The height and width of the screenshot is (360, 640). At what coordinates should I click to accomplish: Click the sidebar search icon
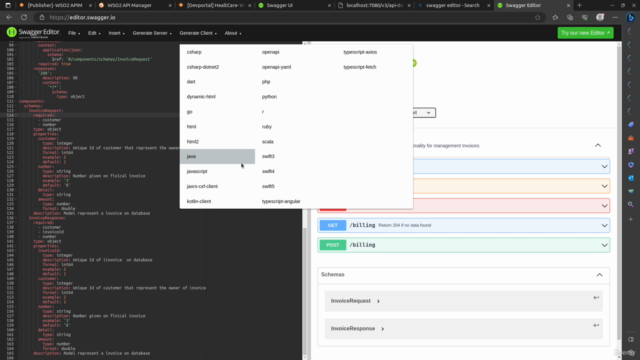point(631,204)
